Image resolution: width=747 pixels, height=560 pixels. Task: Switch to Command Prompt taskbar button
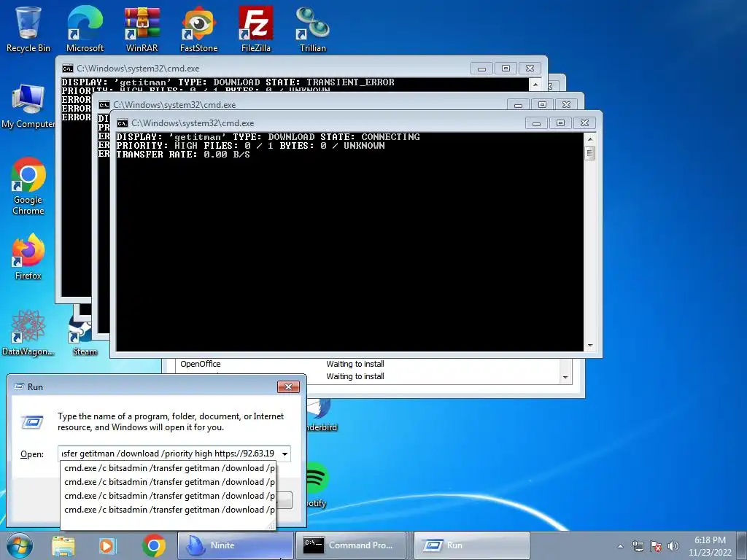351,545
